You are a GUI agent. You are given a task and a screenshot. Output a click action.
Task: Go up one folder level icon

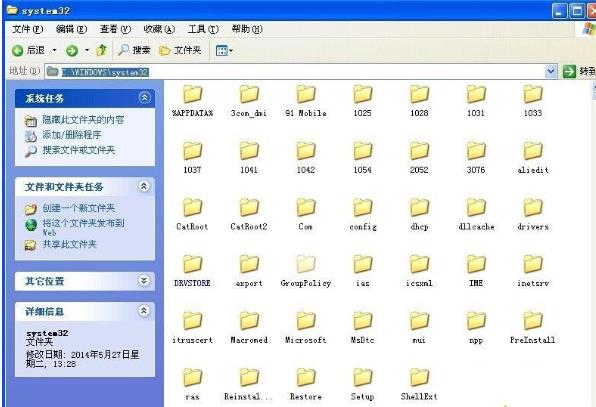(101, 50)
